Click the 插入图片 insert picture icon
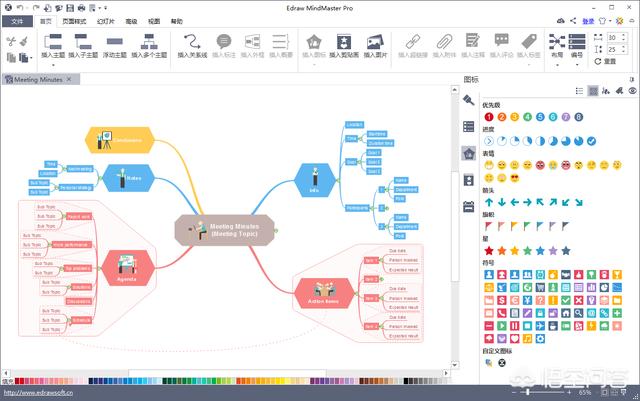640x401 pixels. click(375, 42)
